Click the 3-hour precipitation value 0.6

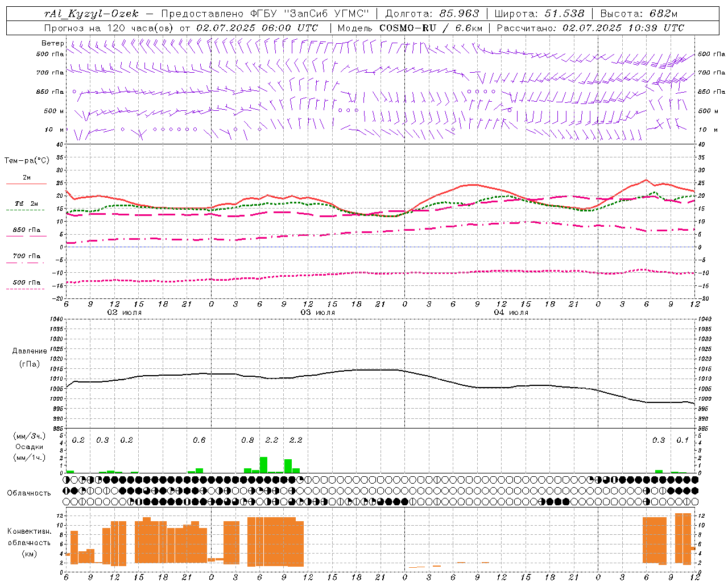click(199, 440)
